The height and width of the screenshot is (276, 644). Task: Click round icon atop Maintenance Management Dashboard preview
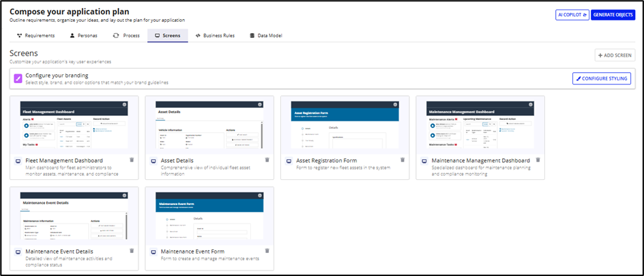[x=531, y=104]
